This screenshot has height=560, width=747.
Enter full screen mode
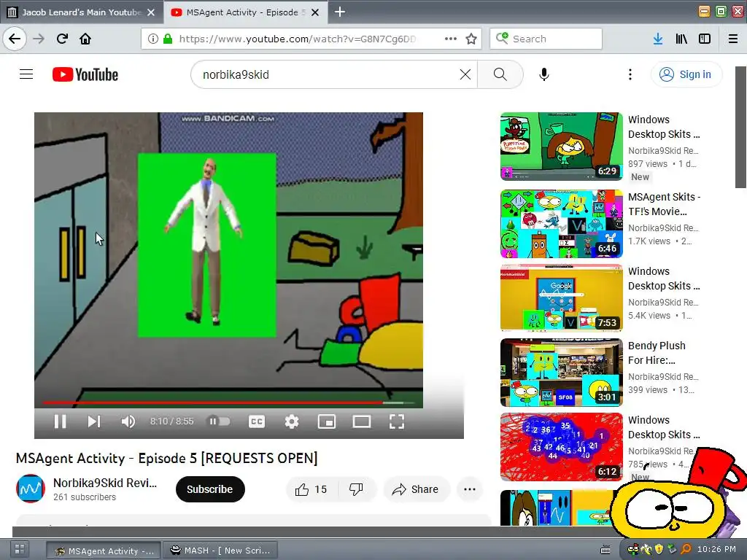click(x=397, y=421)
